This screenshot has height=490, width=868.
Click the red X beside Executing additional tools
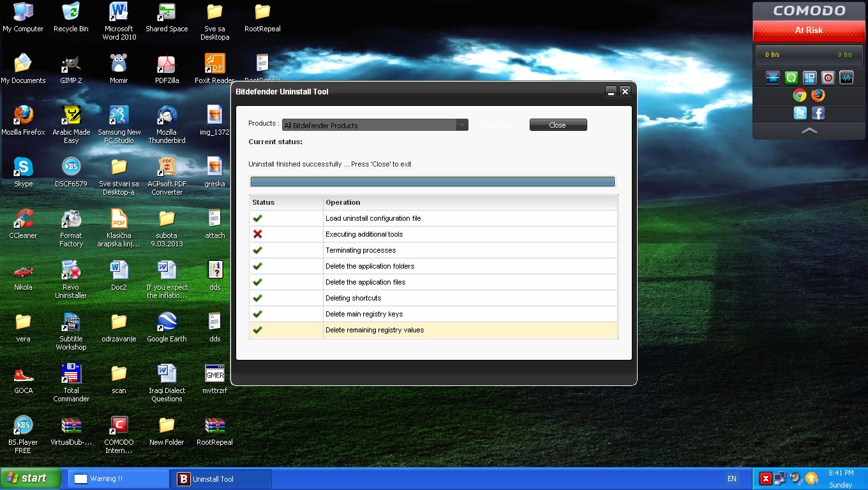(x=258, y=234)
